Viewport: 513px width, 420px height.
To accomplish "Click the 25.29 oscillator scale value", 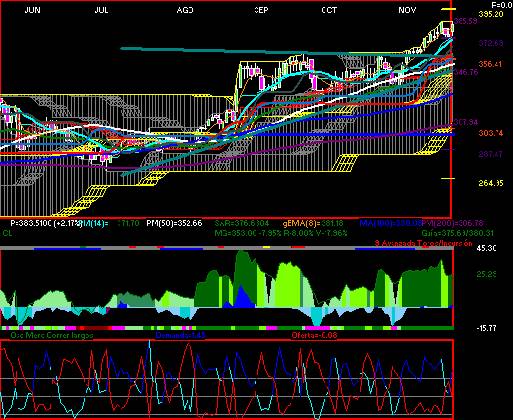I will [x=486, y=274].
